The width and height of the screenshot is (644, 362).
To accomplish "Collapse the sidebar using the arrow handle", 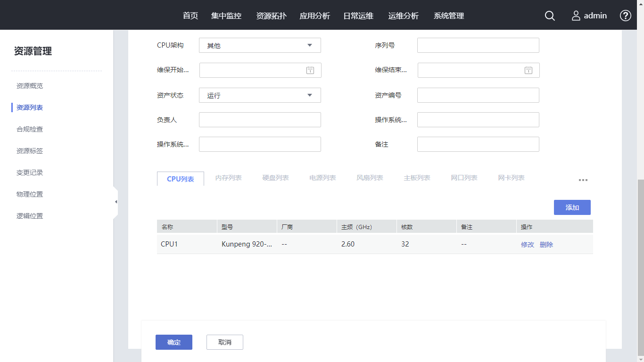I will coord(116,202).
